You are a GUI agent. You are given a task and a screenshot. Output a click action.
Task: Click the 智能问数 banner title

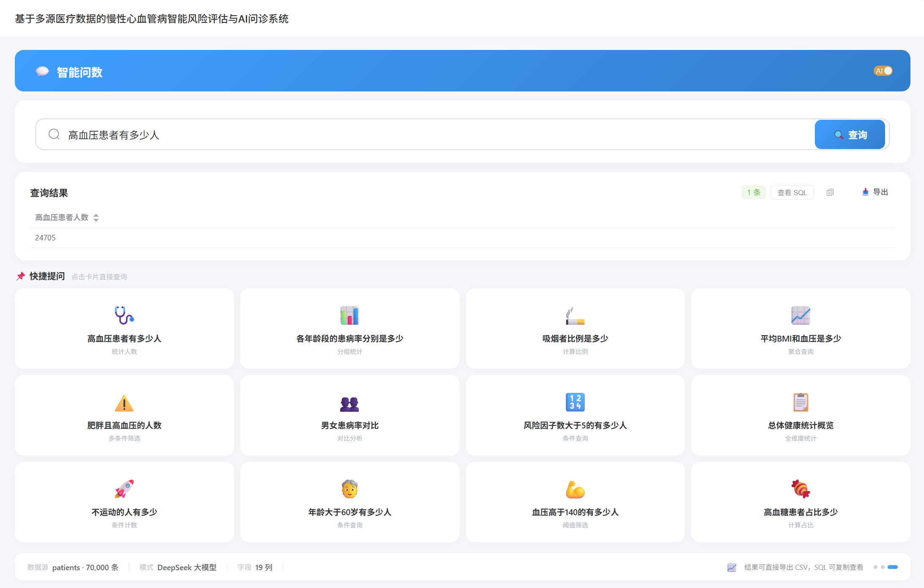(x=80, y=72)
